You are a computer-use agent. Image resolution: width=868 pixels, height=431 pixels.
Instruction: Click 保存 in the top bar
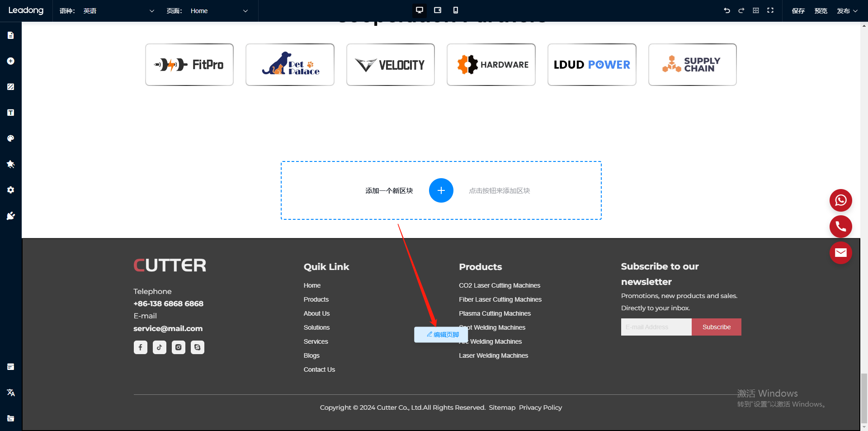coord(798,11)
